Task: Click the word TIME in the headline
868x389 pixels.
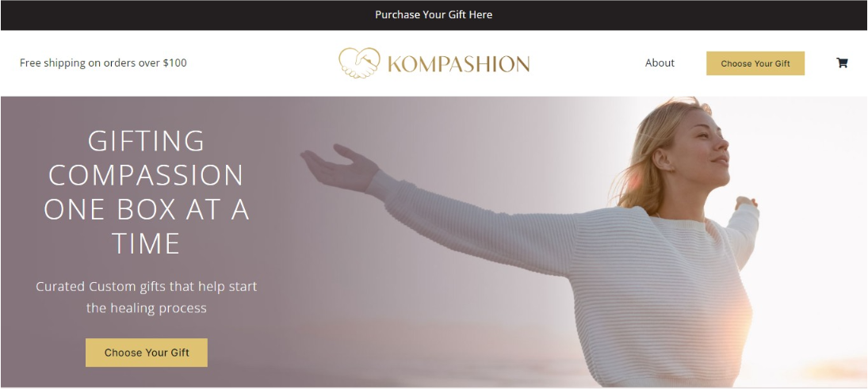Action: pyautogui.click(x=146, y=244)
